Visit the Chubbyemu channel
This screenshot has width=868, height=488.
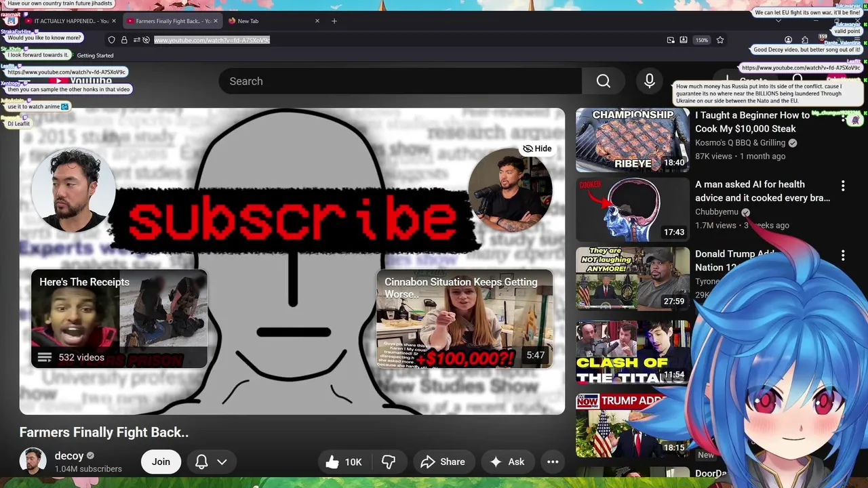pyautogui.click(x=717, y=212)
